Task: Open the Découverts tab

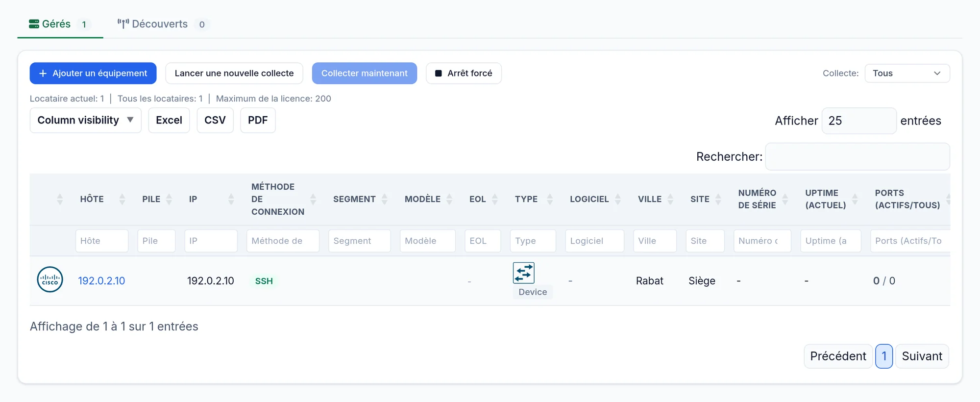Action: pos(163,24)
